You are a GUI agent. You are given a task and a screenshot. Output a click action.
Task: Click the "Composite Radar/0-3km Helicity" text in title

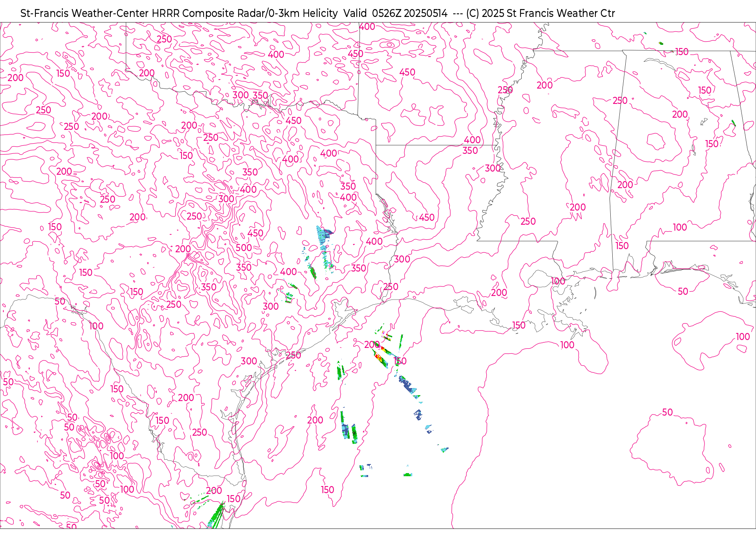click(x=260, y=13)
